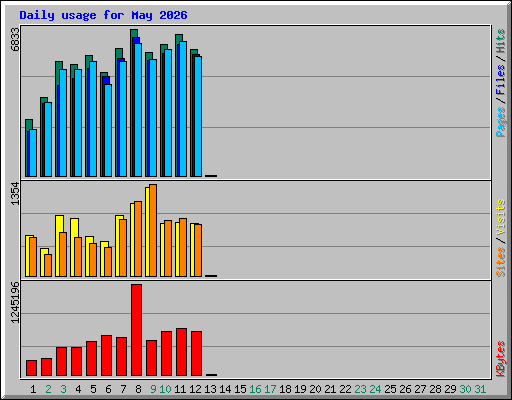
Task: Click the 6833 axis value
Action: click(x=15, y=39)
